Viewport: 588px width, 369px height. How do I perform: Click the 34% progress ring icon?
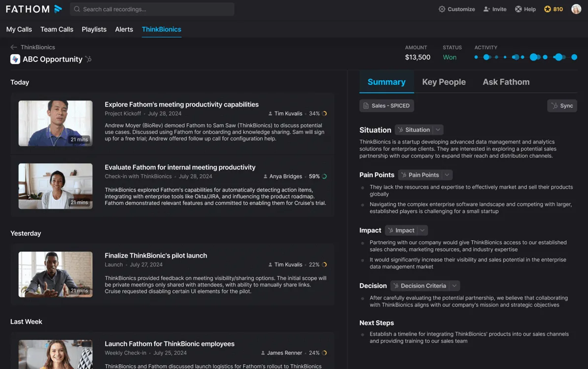324,114
